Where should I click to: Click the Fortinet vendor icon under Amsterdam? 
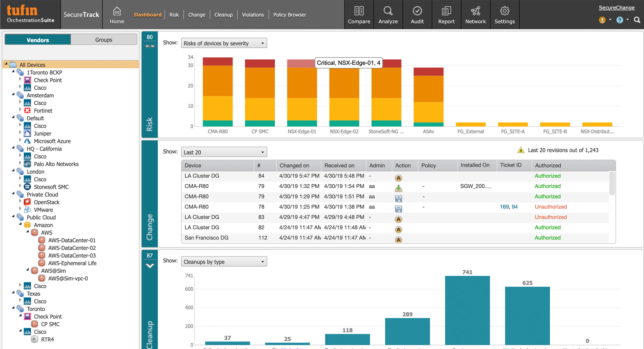tap(27, 111)
